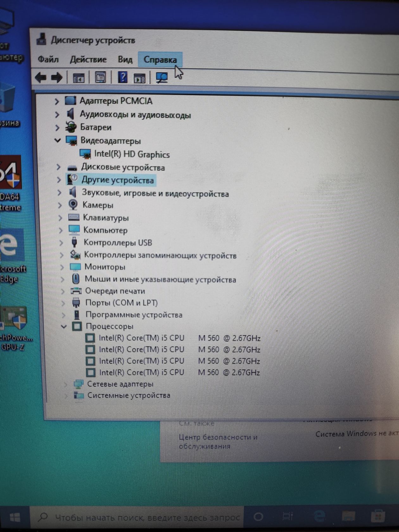399x532 pixels.
Task: Open File Explorer from the taskbar
Action: point(348,516)
